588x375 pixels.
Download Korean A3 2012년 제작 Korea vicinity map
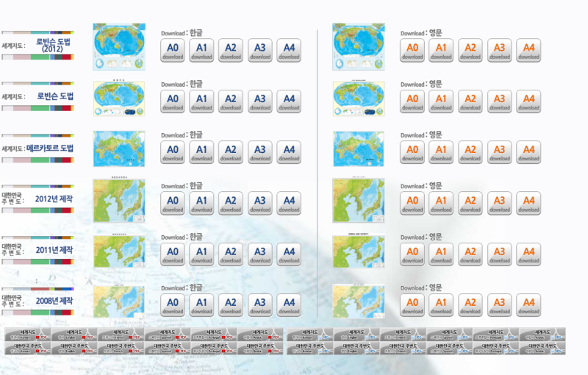click(260, 203)
